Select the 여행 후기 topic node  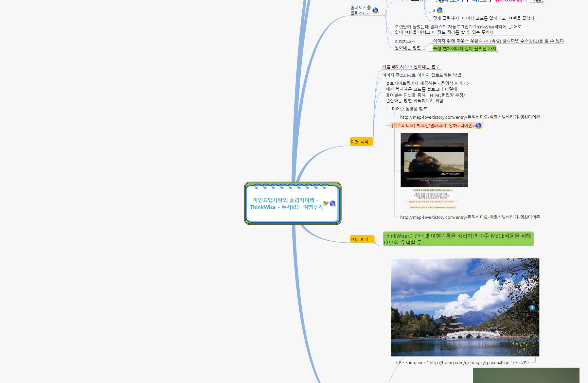[360, 239]
